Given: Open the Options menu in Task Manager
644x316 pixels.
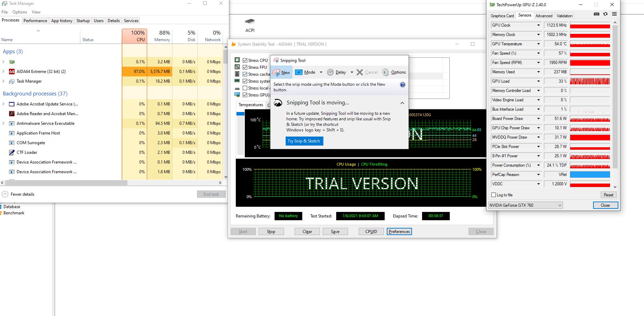Looking at the screenshot, I should (20, 12).
